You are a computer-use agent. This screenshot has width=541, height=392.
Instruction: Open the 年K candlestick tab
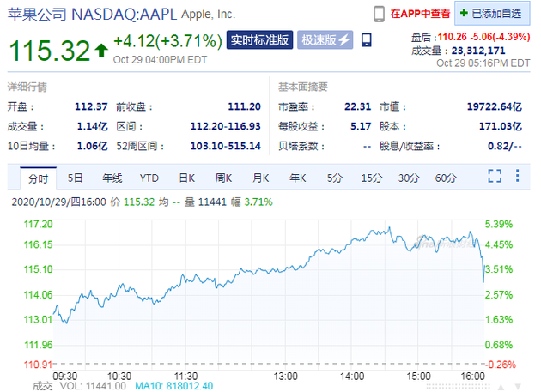[297, 178]
